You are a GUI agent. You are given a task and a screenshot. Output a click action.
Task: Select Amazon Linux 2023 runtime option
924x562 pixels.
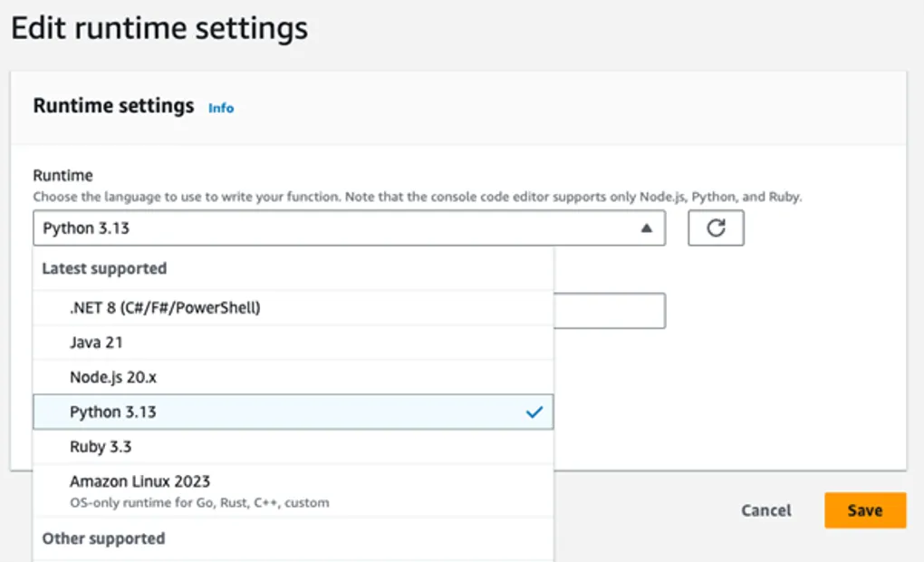pyautogui.click(x=140, y=481)
